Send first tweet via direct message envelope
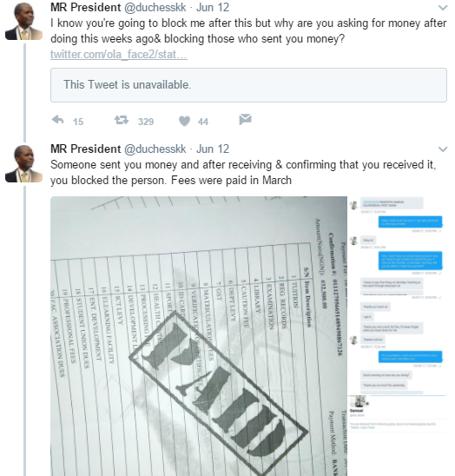The width and height of the screenshot is (455, 476). tap(245, 119)
